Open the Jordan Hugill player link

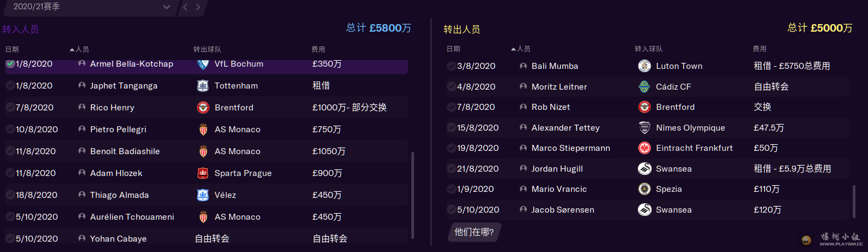pos(557,169)
